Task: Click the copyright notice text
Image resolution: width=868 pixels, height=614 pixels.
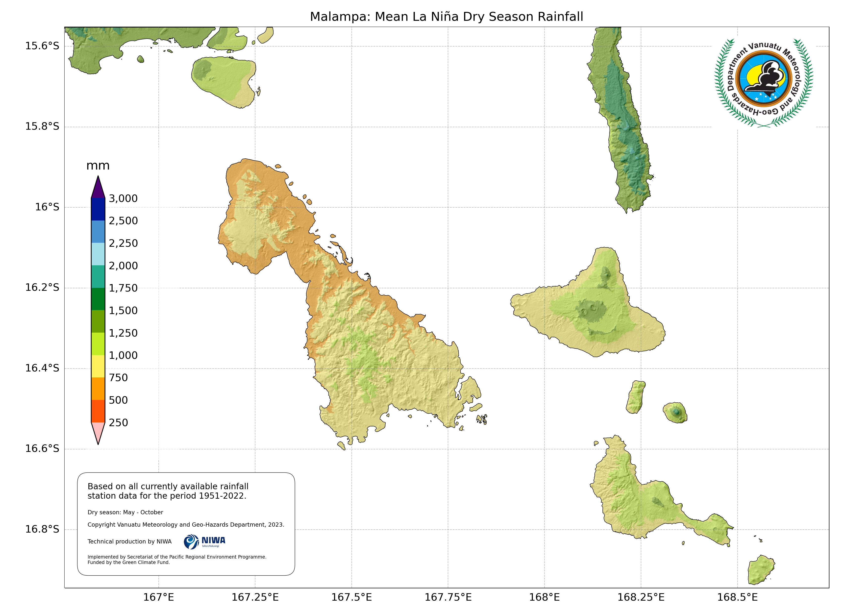Action: 186,524
